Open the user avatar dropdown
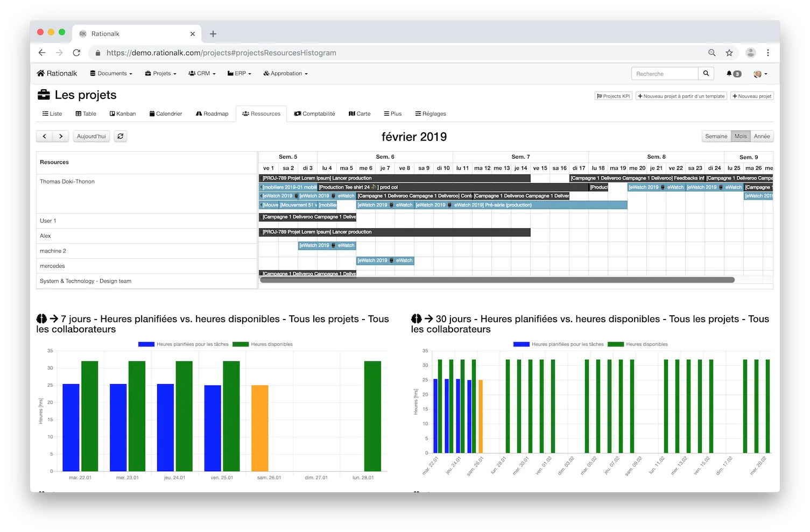The width and height of the screenshot is (810, 532). point(760,74)
